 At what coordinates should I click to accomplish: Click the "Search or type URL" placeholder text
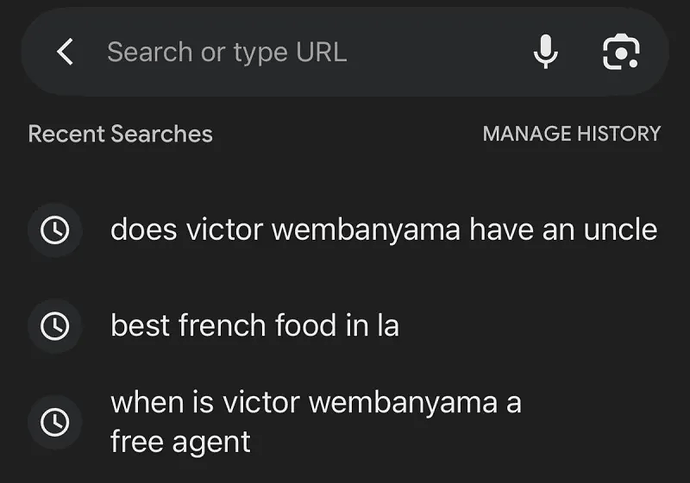[x=227, y=52]
